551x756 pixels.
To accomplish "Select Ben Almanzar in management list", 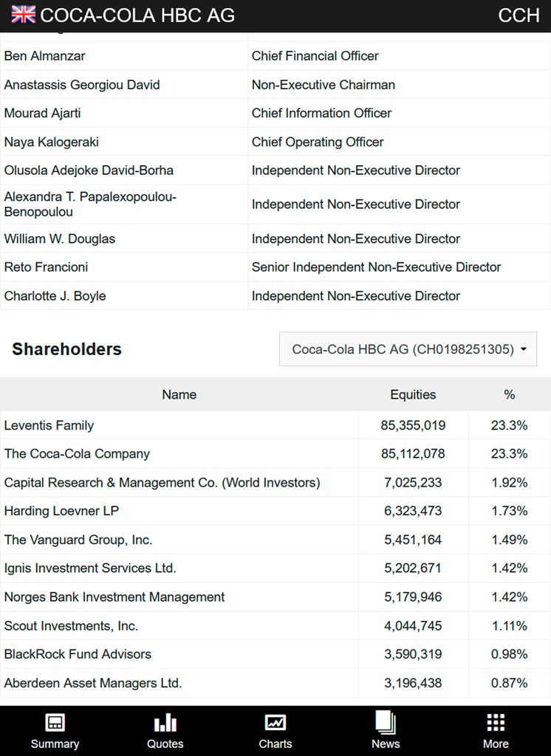I will (x=44, y=56).
